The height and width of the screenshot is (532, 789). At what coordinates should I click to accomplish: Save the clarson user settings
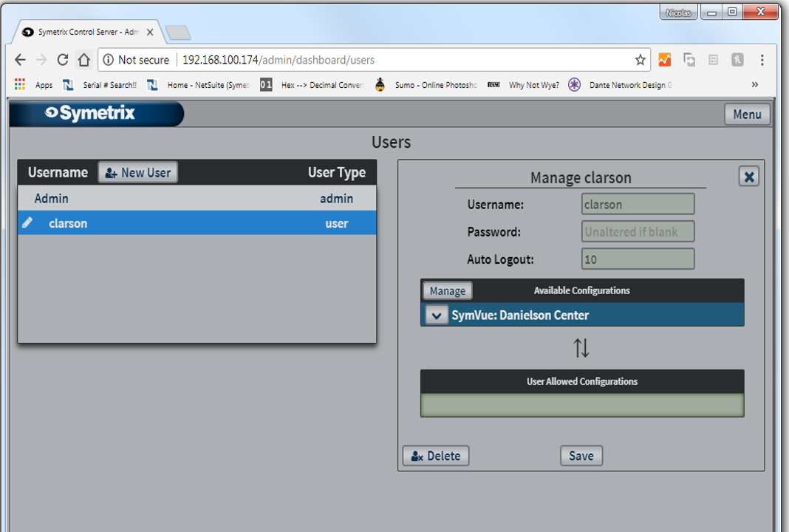click(x=581, y=456)
